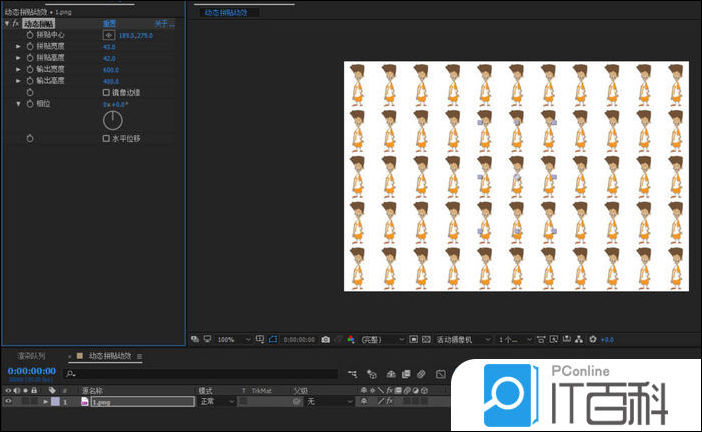This screenshot has height=432, width=702.
Task: Click the fx icon of 动态拼贴 effect
Action: point(15,22)
